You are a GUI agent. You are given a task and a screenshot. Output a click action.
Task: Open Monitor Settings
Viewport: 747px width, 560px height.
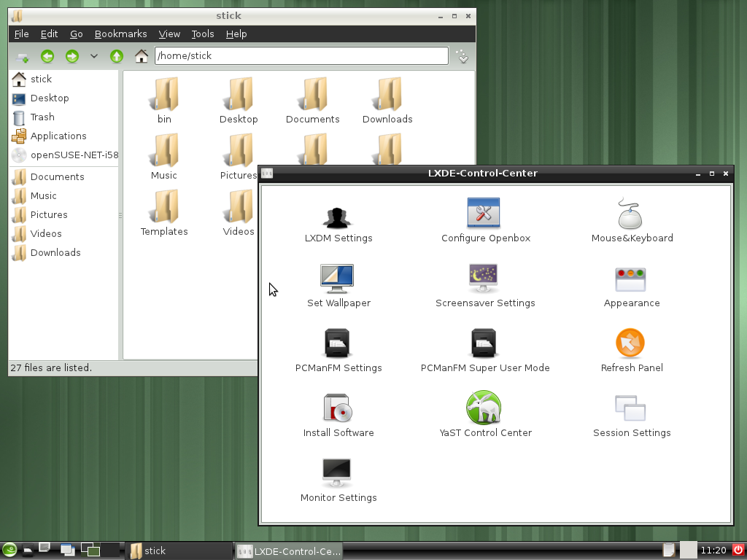pyautogui.click(x=338, y=473)
